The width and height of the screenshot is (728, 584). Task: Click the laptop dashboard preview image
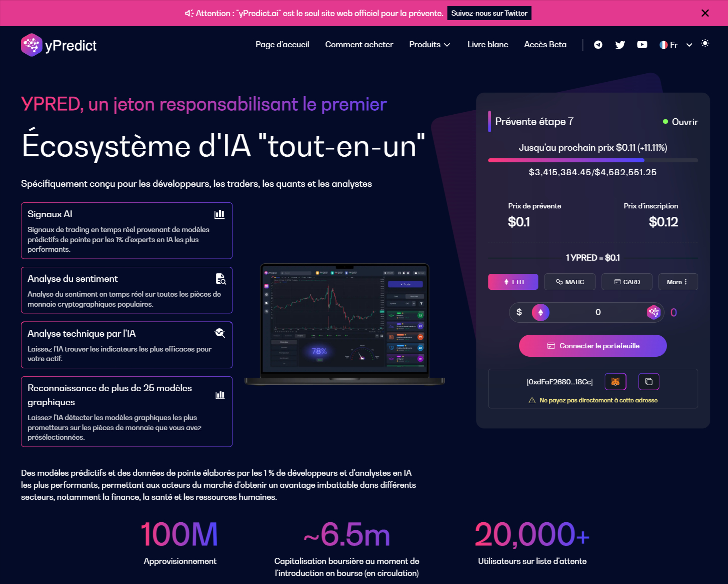tap(345, 325)
